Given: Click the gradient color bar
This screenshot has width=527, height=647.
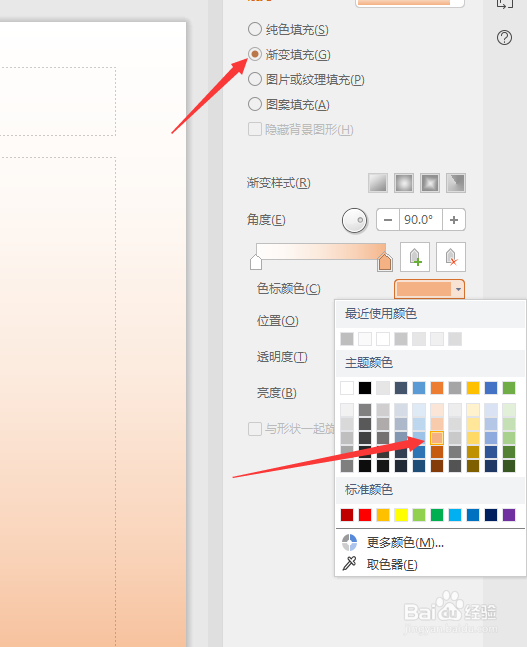Looking at the screenshot, I should pyautogui.click(x=321, y=251).
